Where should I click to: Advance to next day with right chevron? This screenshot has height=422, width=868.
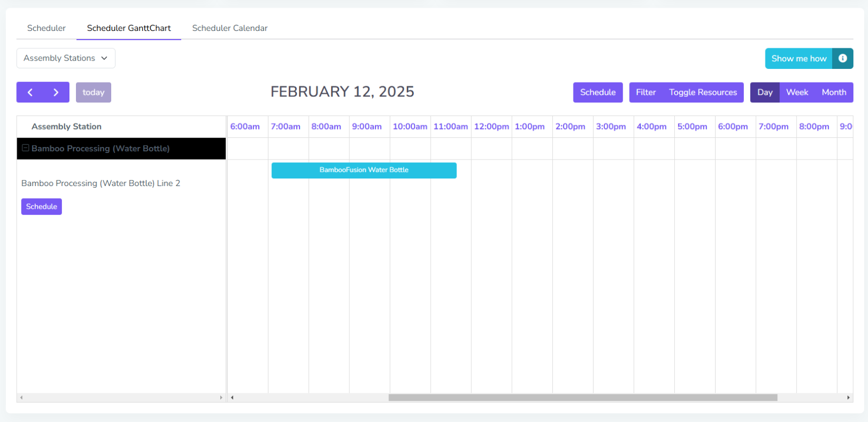coord(56,92)
